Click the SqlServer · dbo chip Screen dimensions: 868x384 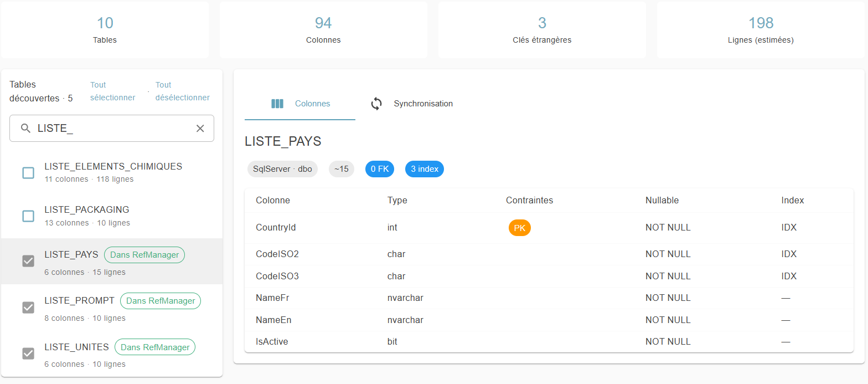coord(282,169)
